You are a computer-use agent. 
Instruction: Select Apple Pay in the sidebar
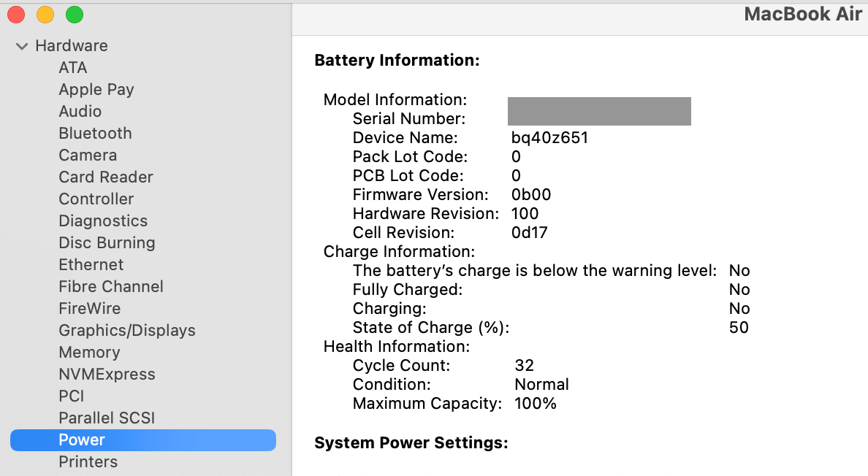(96, 90)
